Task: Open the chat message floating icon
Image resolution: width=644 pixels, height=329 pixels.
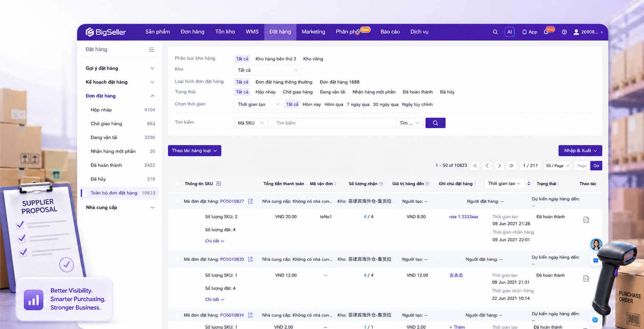Action: click(x=596, y=261)
